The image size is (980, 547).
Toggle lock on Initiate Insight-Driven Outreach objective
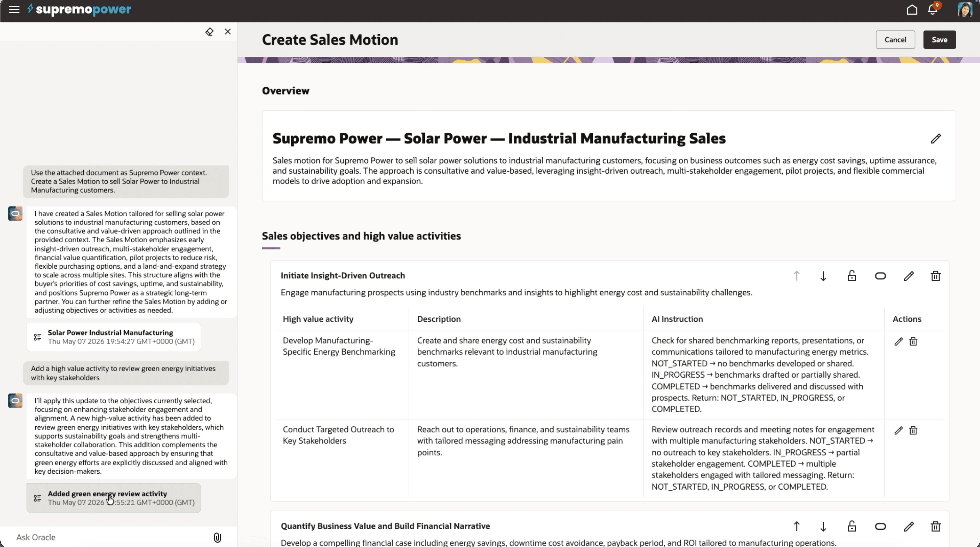coord(852,275)
